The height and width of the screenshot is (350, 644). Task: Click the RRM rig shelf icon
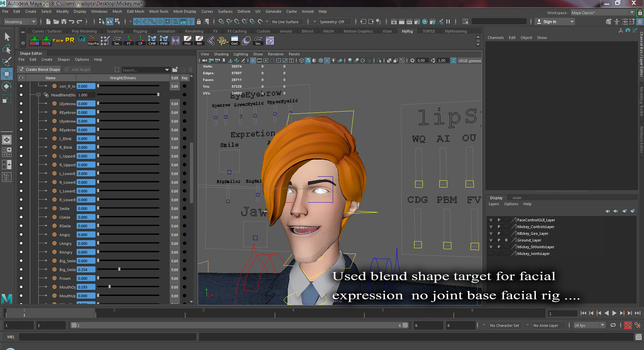(x=34, y=41)
